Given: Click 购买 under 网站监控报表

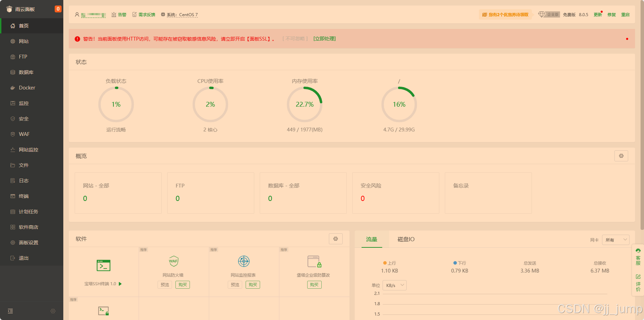Looking at the screenshot, I should click(253, 285).
